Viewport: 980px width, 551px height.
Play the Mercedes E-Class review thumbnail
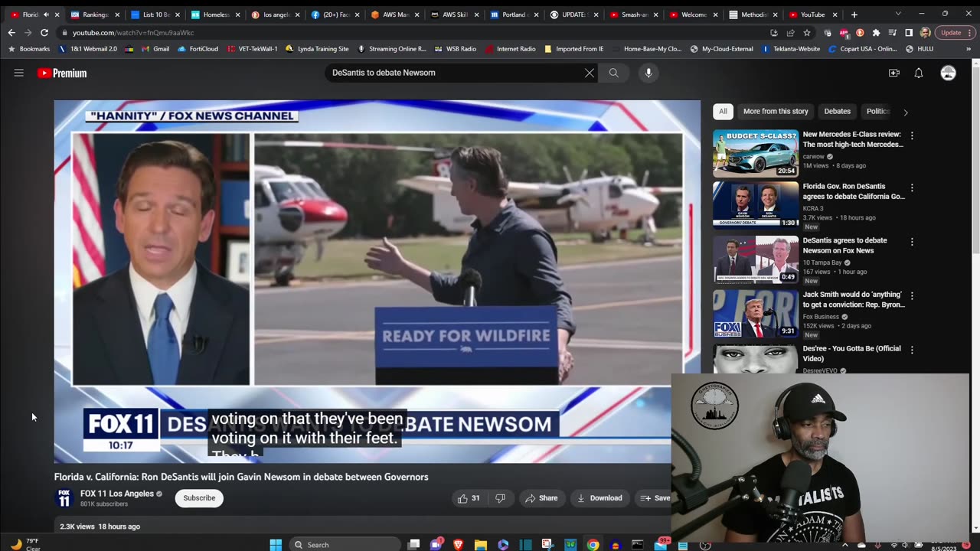point(756,153)
